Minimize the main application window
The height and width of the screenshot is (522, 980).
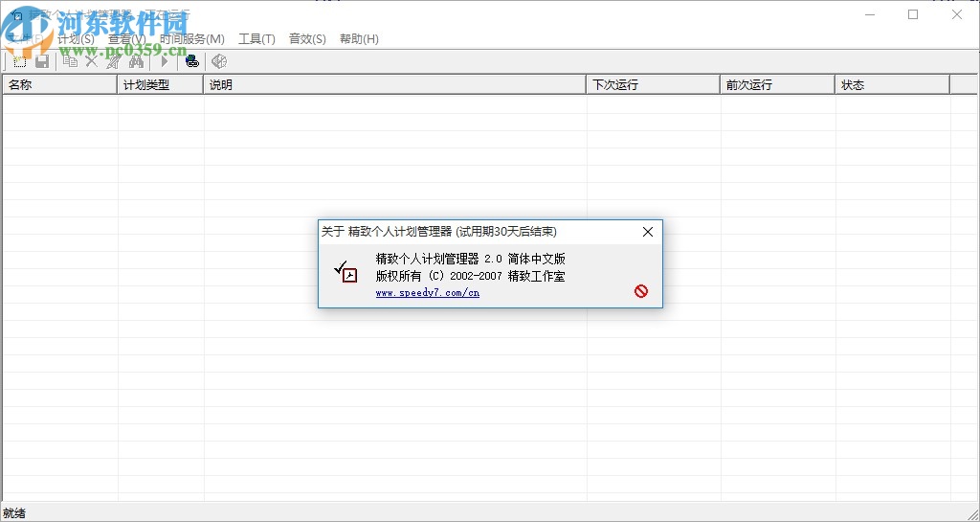tap(869, 14)
